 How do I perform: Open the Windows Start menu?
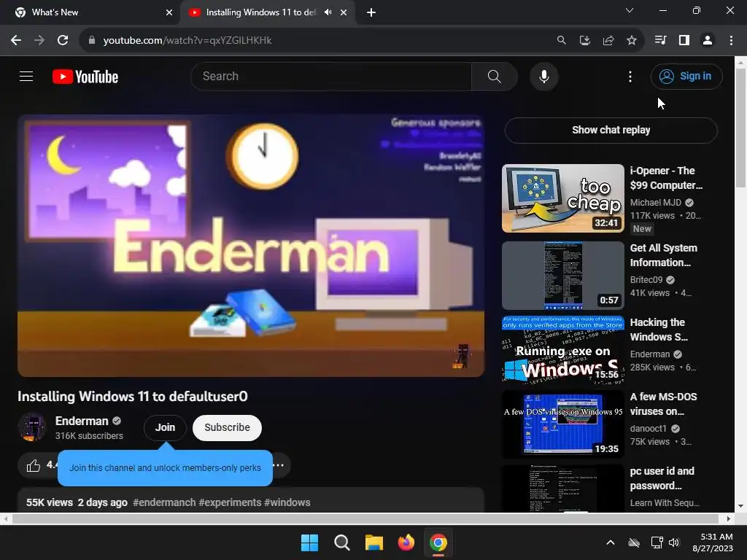pyautogui.click(x=309, y=542)
